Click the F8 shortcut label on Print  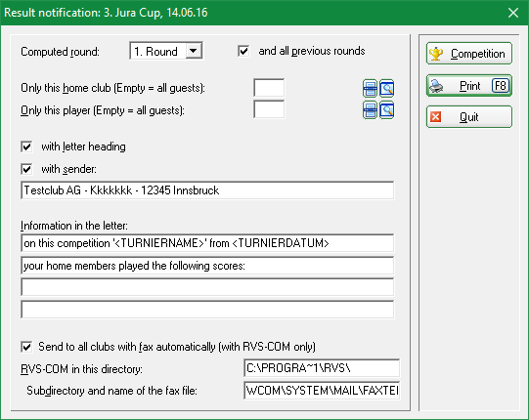click(x=501, y=86)
